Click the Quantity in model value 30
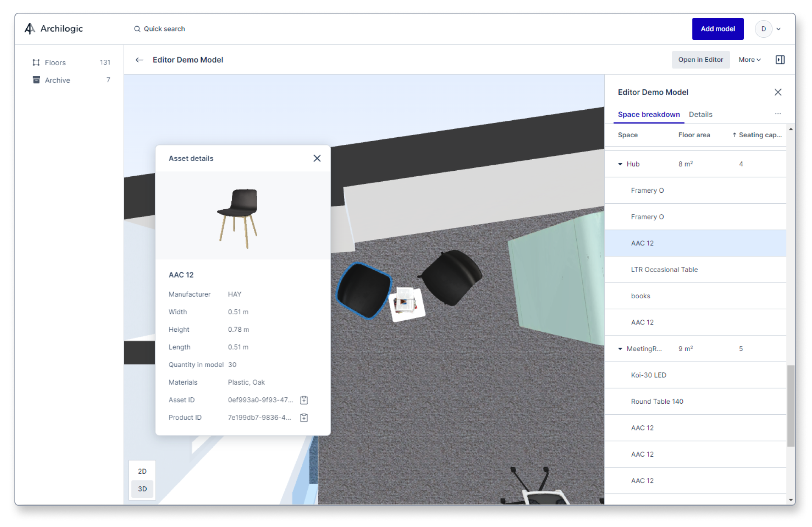Screen dimensions: 812x527 click(x=232, y=365)
